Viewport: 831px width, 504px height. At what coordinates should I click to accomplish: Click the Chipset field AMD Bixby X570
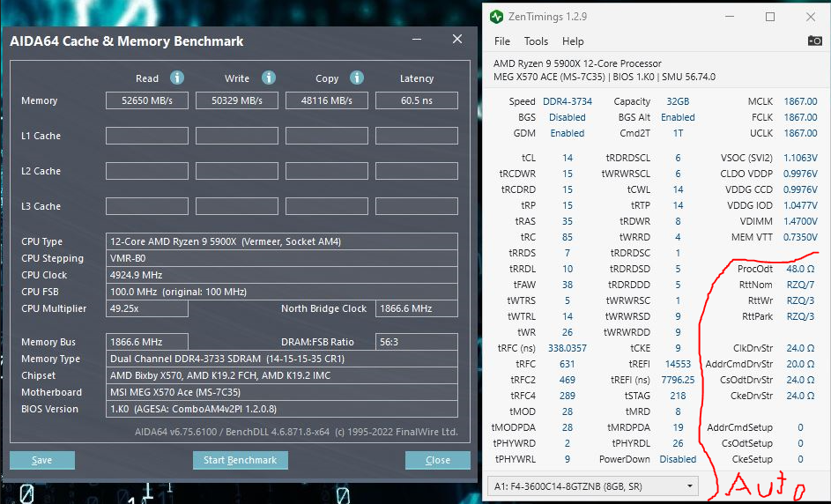(282, 375)
